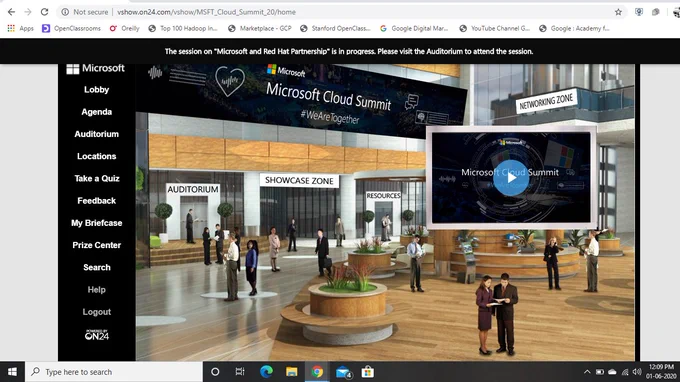The image size is (680, 382).
Task: Show hidden system tray icons
Action: [587, 372]
